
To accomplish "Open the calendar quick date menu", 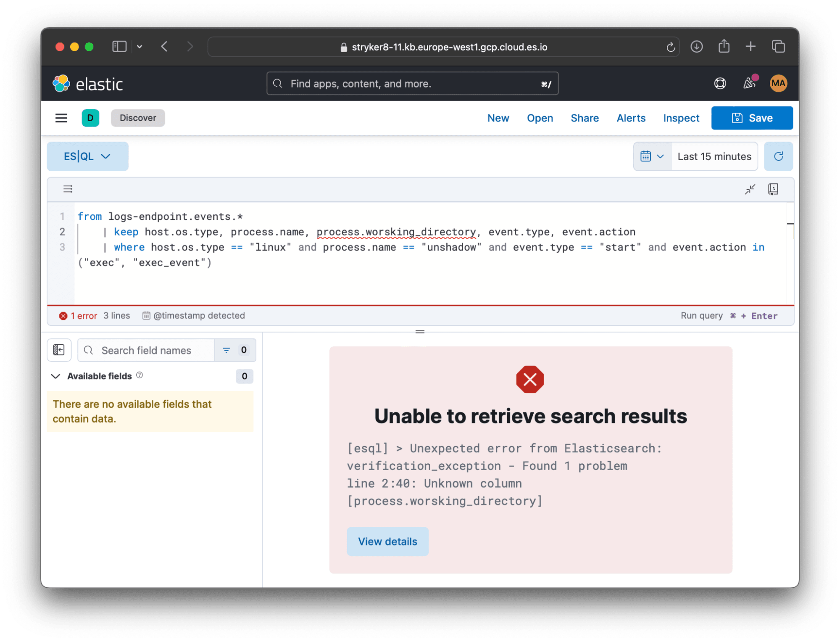I will [x=652, y=156].
